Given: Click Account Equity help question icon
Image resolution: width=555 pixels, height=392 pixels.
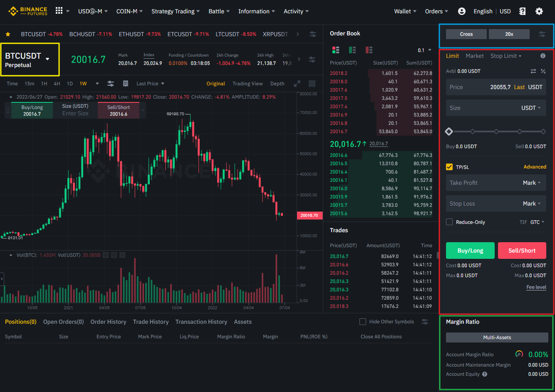Looking at the screenshot, I should coord(485,374).
